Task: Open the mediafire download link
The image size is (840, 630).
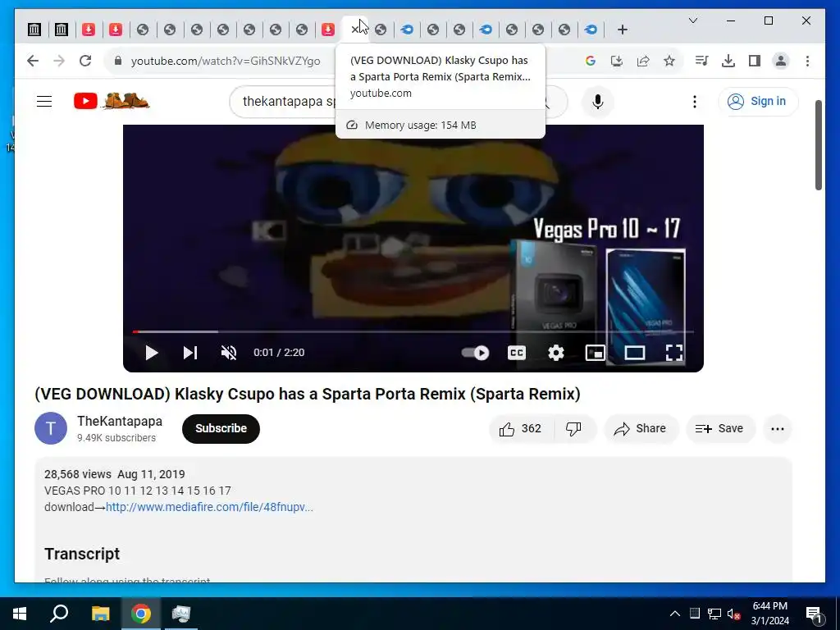Action: pyautogui.click(x=209, y=507)
